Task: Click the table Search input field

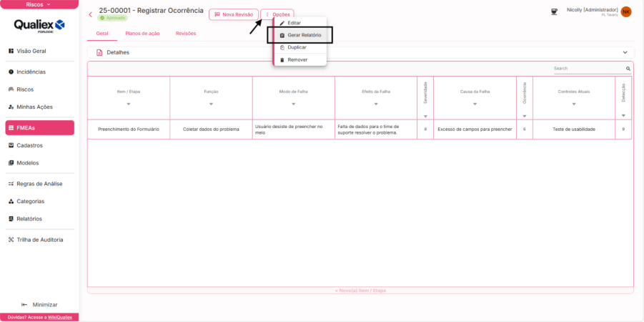Action: tap(588, 69)
